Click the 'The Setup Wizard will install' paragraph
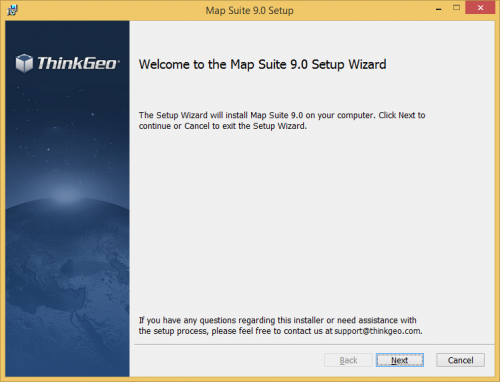Viewport: 500px width, 382px height. tap(282, 120)
